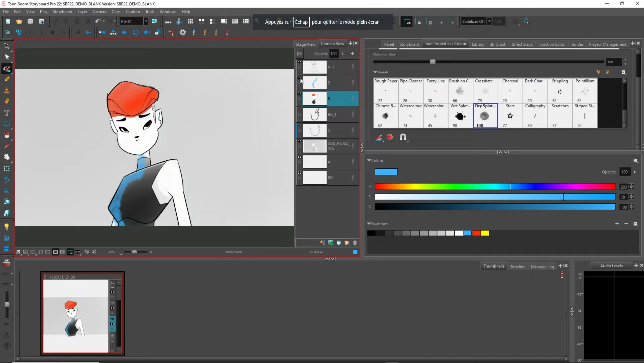Click the add layer icon under the layer list
The height and width of the screenshot is (363, 644).
coord(323,243)
